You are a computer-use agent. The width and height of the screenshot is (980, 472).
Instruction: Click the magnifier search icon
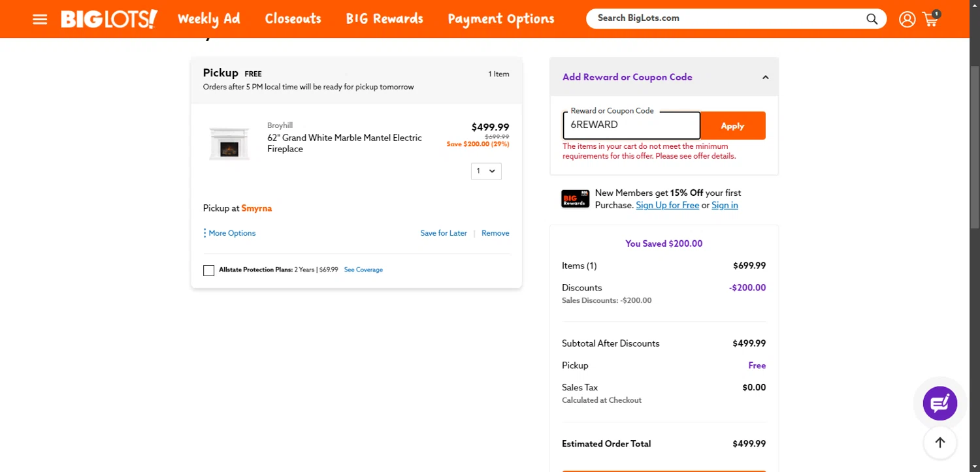[x=872, y=19]
